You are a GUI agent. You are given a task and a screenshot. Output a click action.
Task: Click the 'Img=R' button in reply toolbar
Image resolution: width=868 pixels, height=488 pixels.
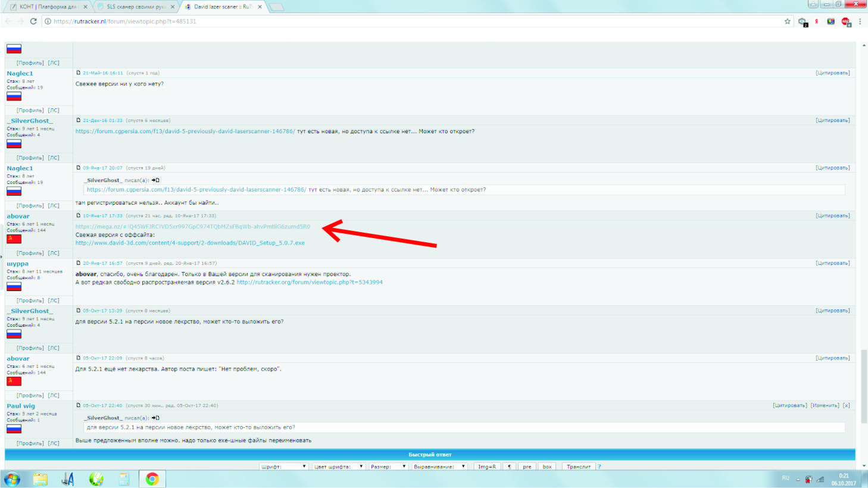click(x=486, y=467)
